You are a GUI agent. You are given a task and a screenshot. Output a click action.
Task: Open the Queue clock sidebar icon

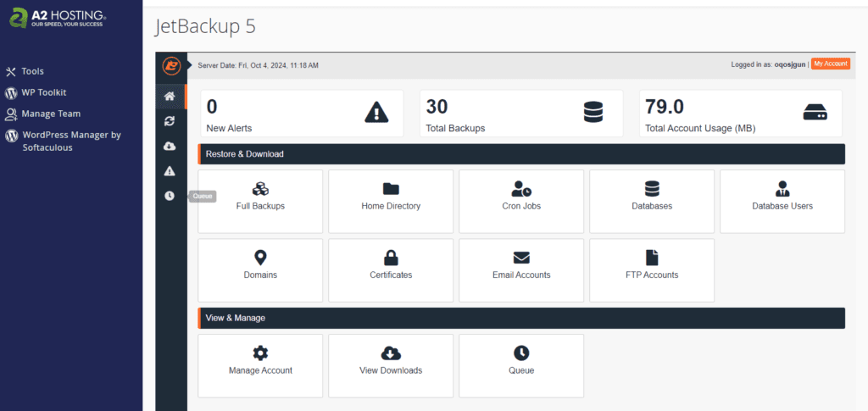pyautogui.click(x=170, y=196)
